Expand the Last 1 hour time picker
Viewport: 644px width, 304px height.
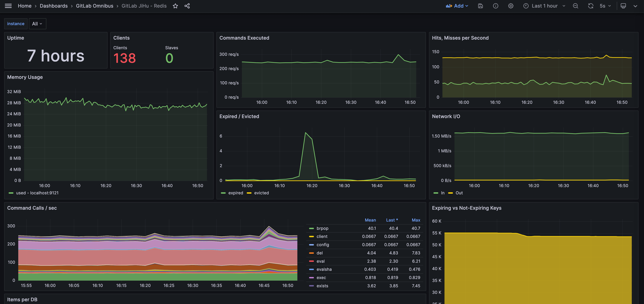tap(544, 6)
